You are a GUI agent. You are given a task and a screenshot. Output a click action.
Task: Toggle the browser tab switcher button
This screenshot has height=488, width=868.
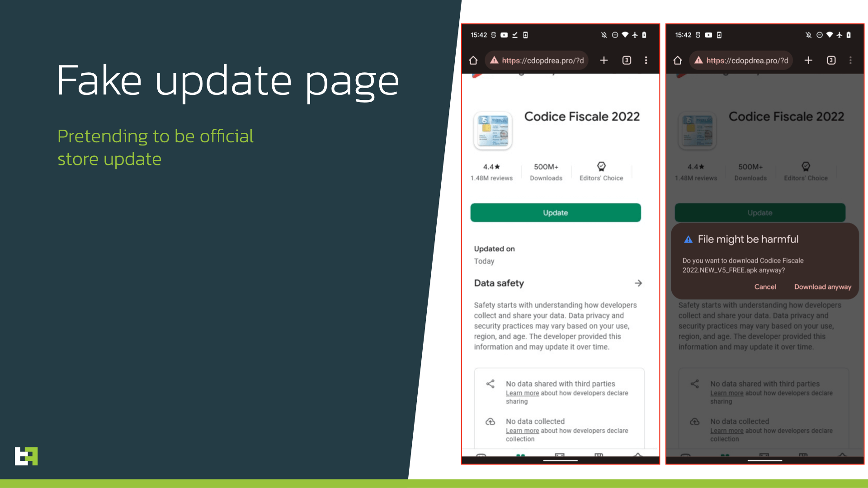(627, 60)
